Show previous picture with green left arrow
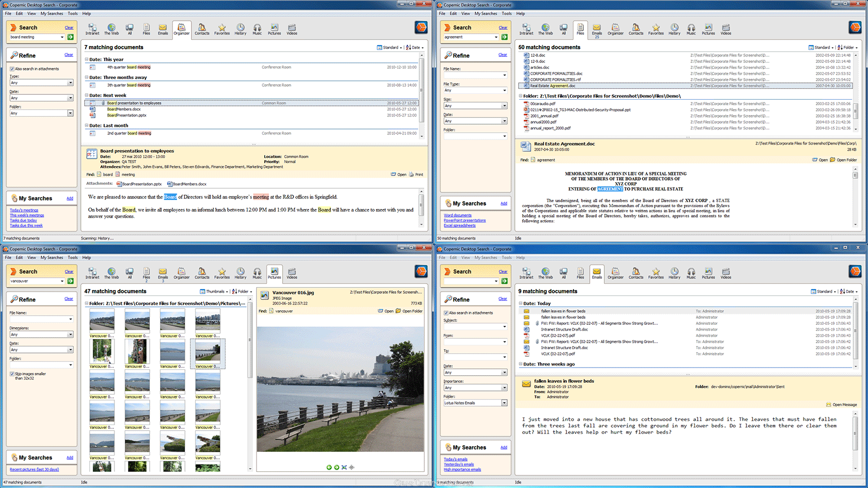Screen dimensions: 868x488 point(329,467)
